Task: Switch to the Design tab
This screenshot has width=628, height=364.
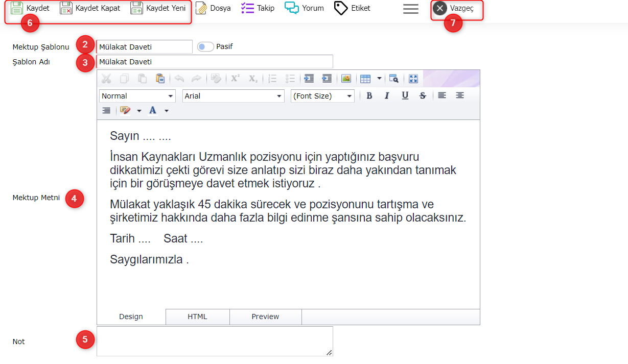Action: (131, 317)
